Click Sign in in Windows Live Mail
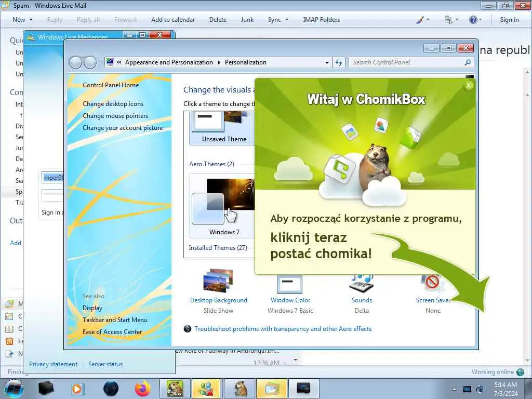 (509, 20)
